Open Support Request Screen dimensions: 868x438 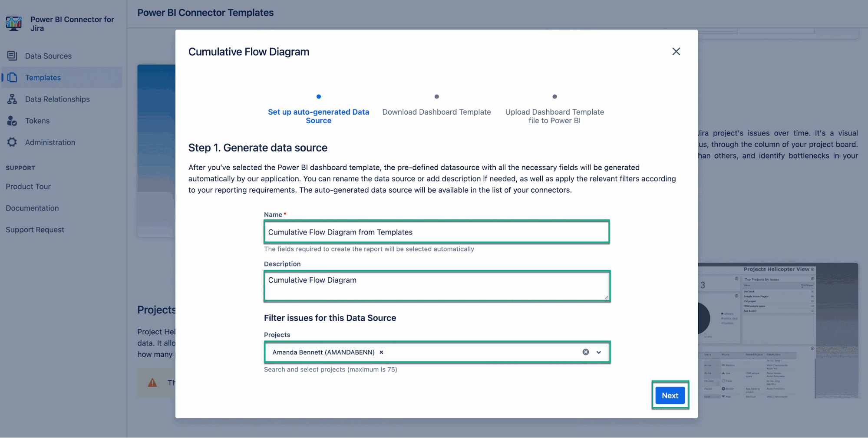[35, 229]
